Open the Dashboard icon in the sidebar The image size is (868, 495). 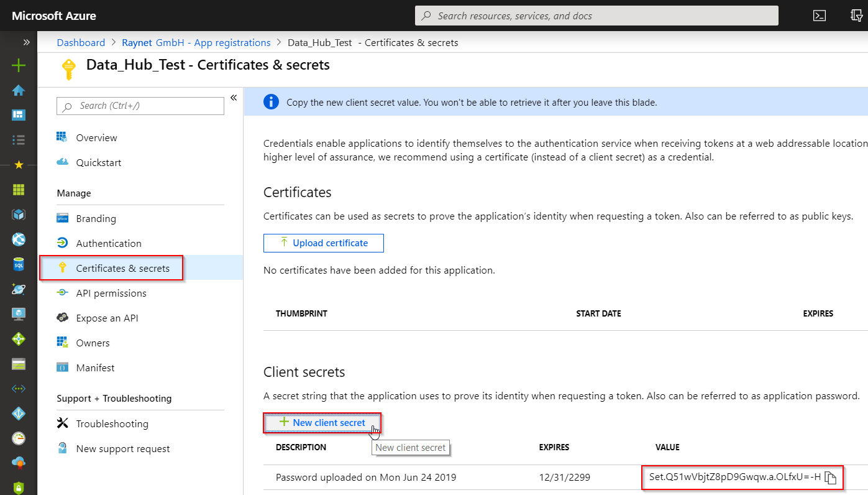(x=18, y=114)
